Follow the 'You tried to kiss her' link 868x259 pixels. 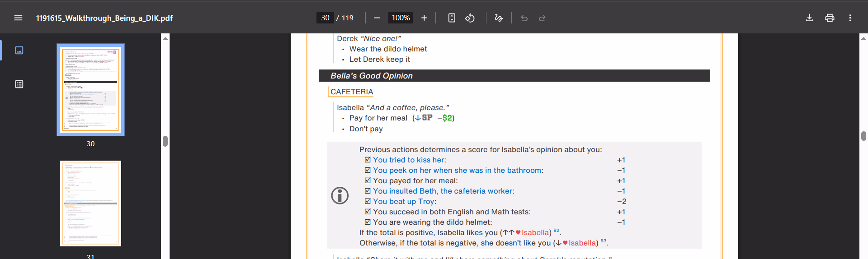[408, 160]
